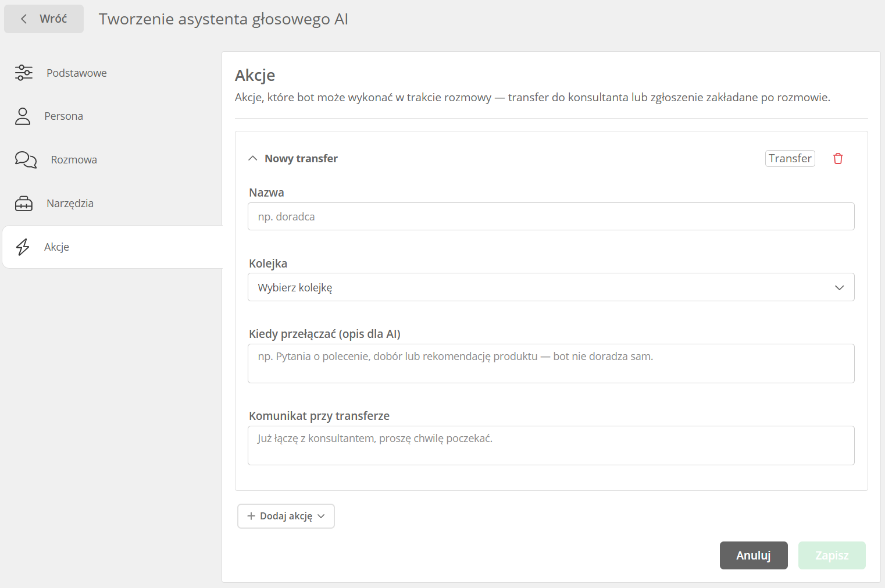
Task: Click the Kolejka field label
Action: pyautogui.click(x=268, y=263)
